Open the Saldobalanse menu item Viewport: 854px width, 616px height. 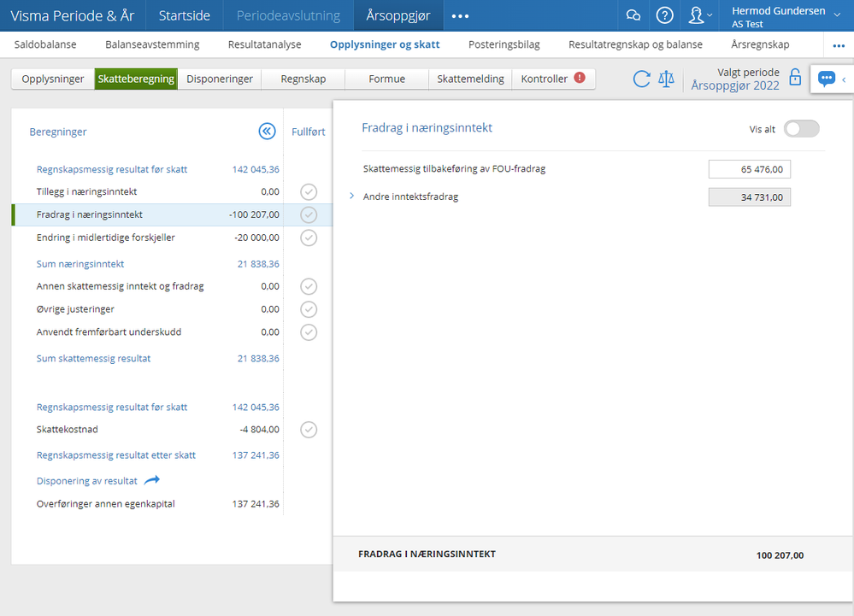coord(45,44)
